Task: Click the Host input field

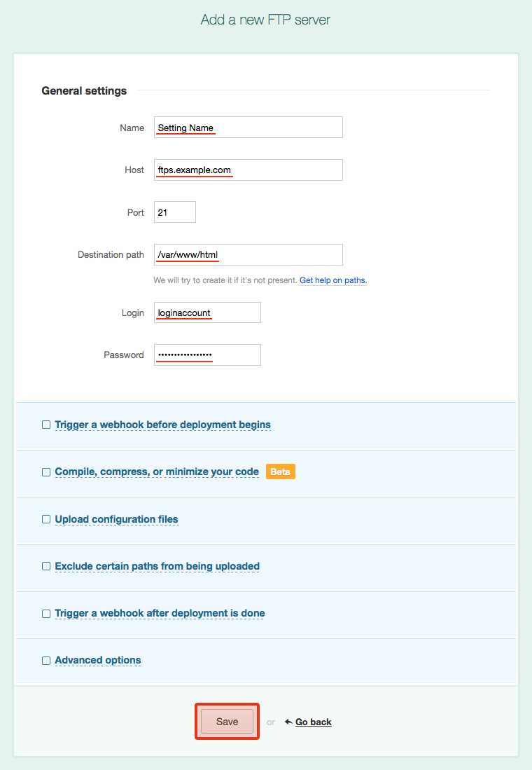Action: click(248, 170)
